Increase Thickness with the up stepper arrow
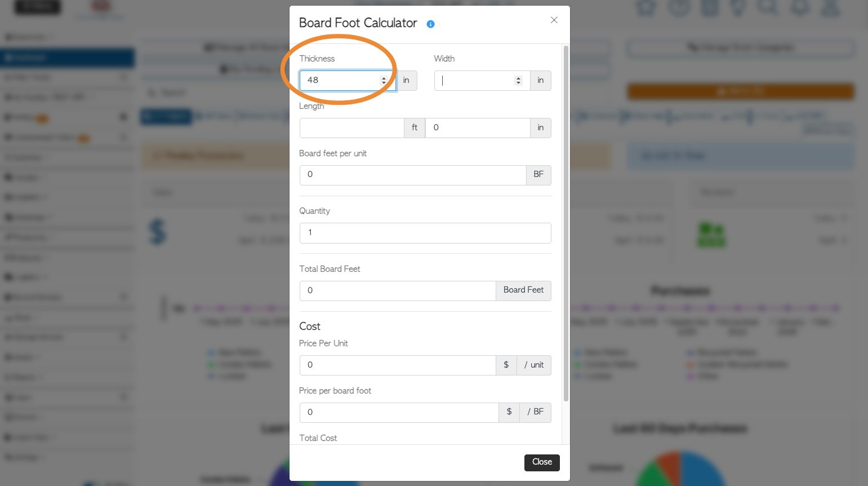The image size is (868, 486). 384,78
